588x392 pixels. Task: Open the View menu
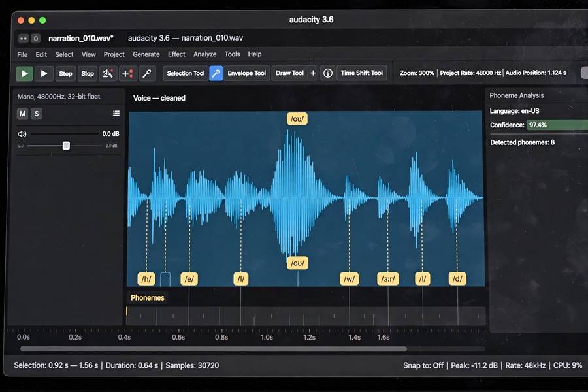point(88,54)
